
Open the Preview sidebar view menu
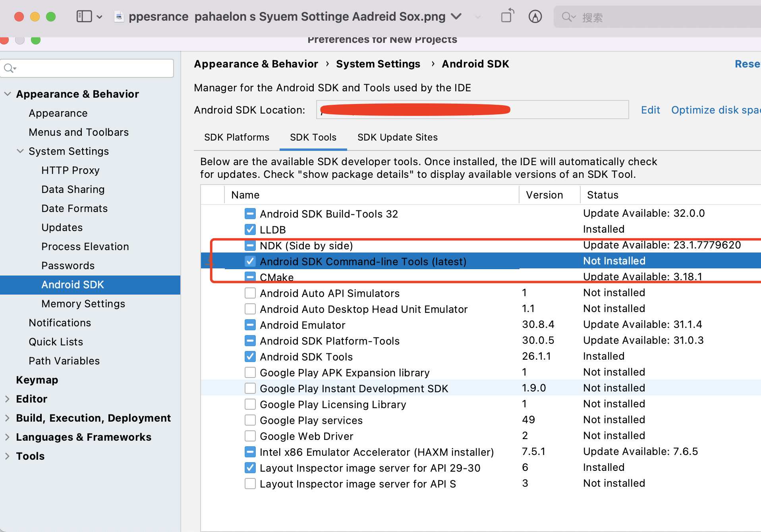pyautogui.click(x=84, y=17)
